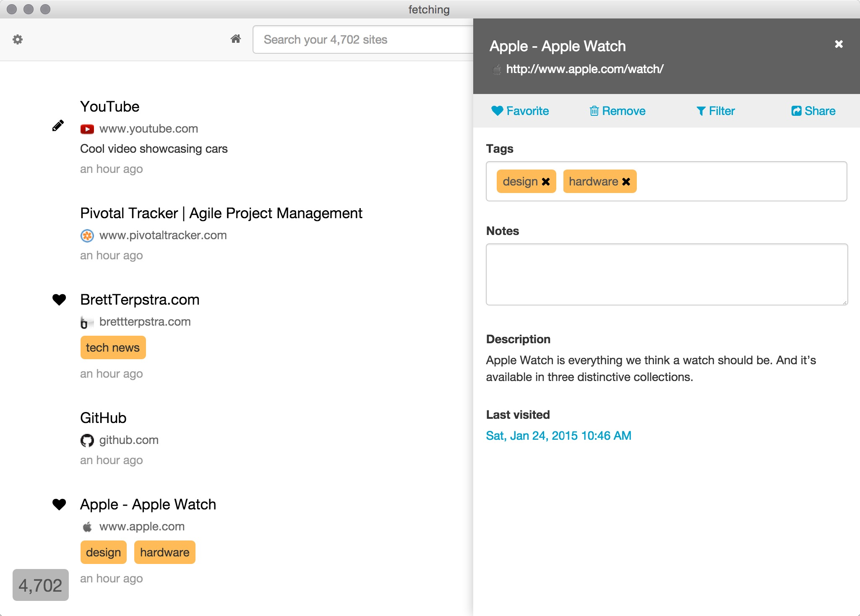860x616 pixels.
Task: Click the 4,702 site count badge
Action: pyautogui.click(x=40, y=585)
